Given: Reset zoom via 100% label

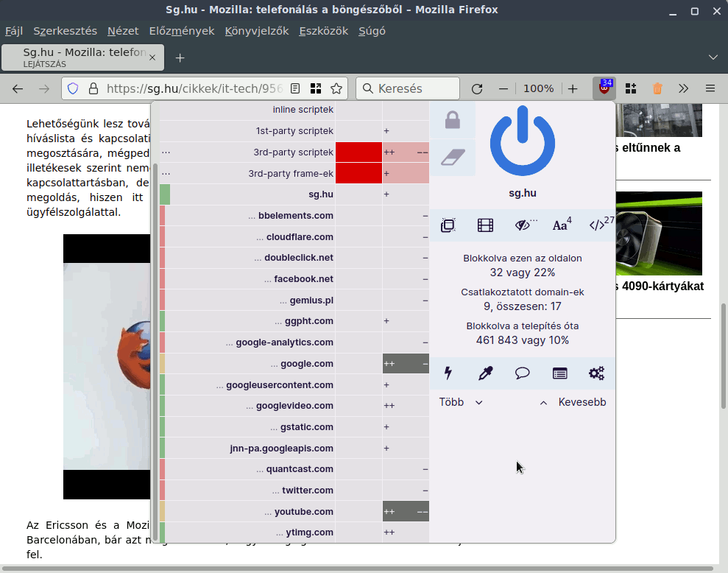Looking at the screenshot, I should click(x=539, y=89).
